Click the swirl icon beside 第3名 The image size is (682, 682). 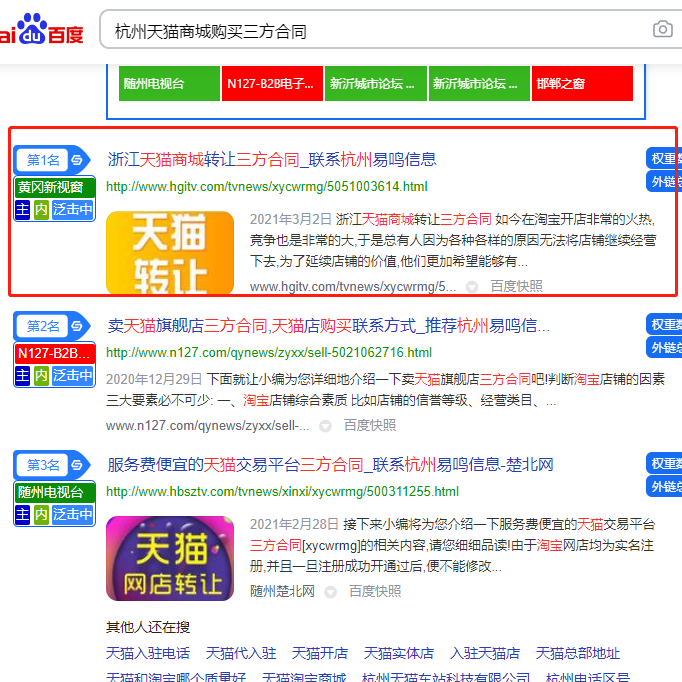click(x=77, y=465)
